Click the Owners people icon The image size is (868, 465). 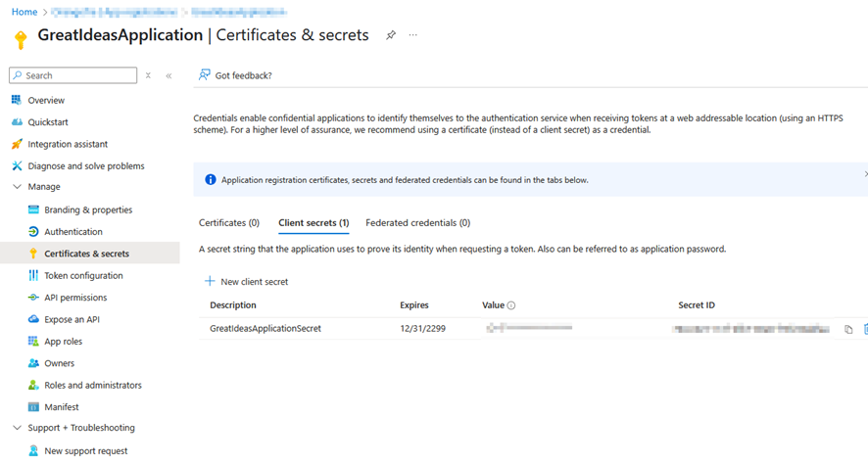[33, 363]
